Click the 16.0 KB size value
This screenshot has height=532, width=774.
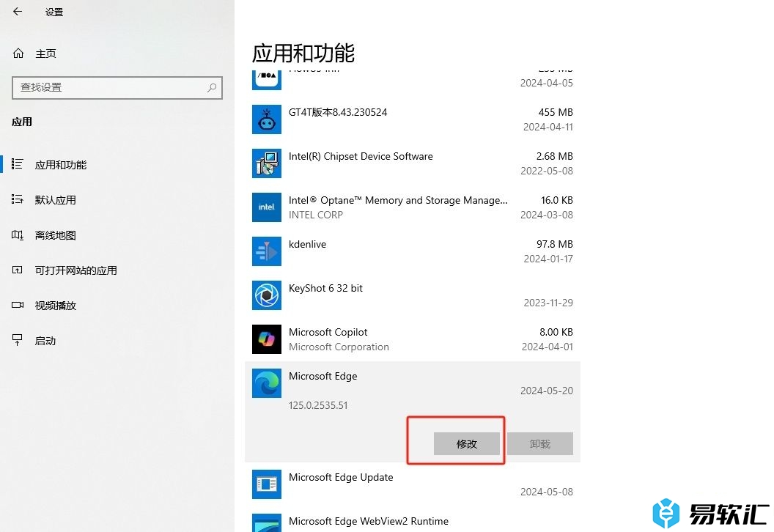click(557, 200)
